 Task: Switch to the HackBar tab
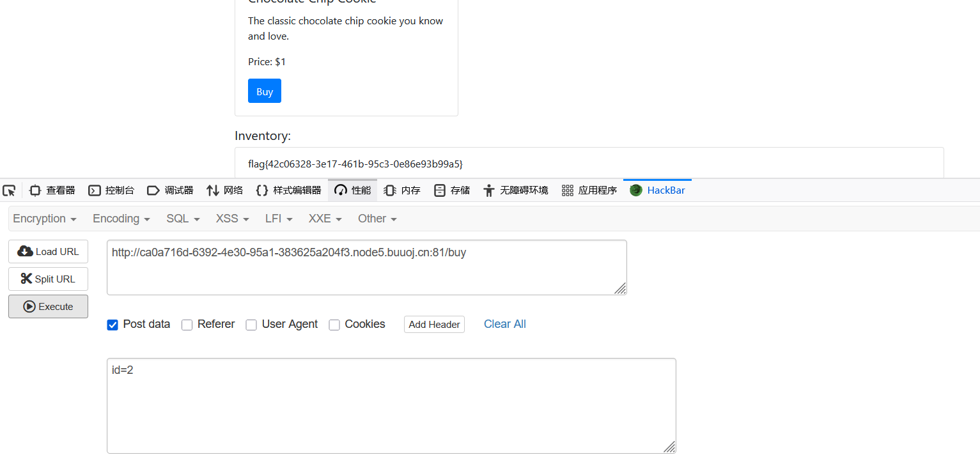pos(658,190)
